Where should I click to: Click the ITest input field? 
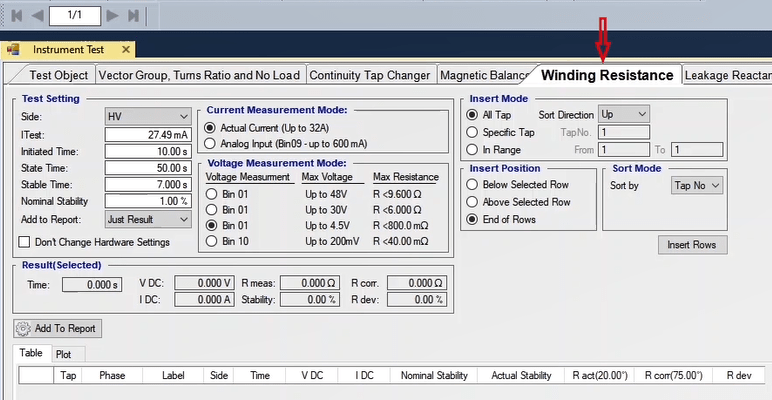pos(147,134)
